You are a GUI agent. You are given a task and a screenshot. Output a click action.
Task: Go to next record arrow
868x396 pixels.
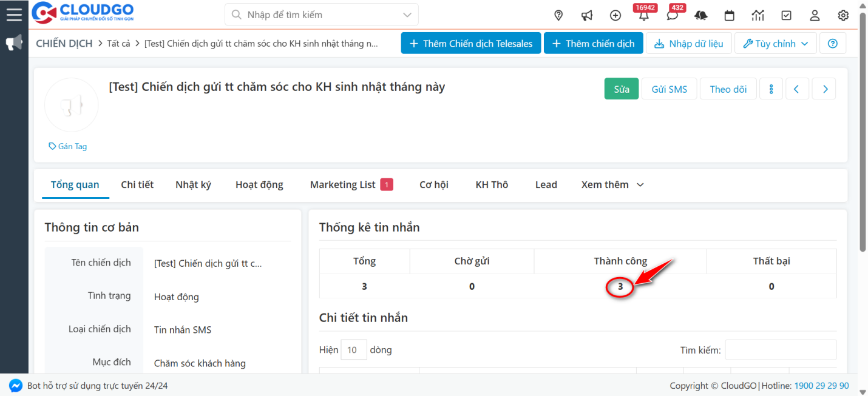(825, 89)
